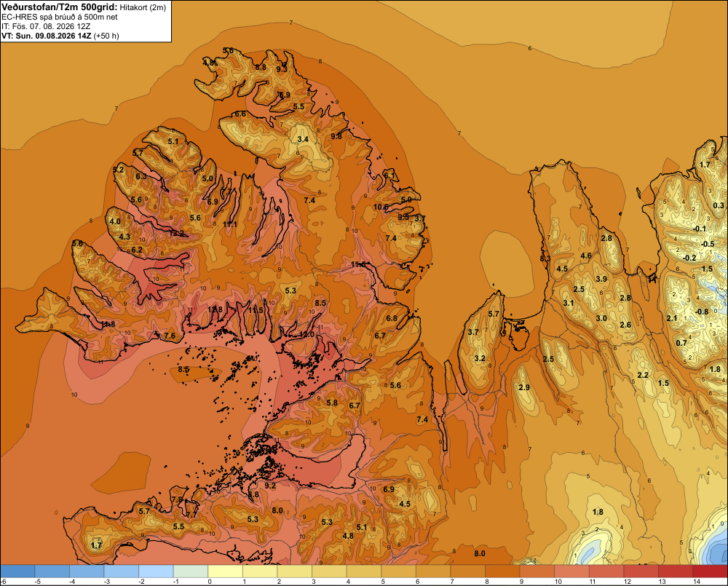Image resolution: width=728 pixels, height=586 pixels.
Task: Click the 1.7 label at bottom left
Action: (96, 545)
